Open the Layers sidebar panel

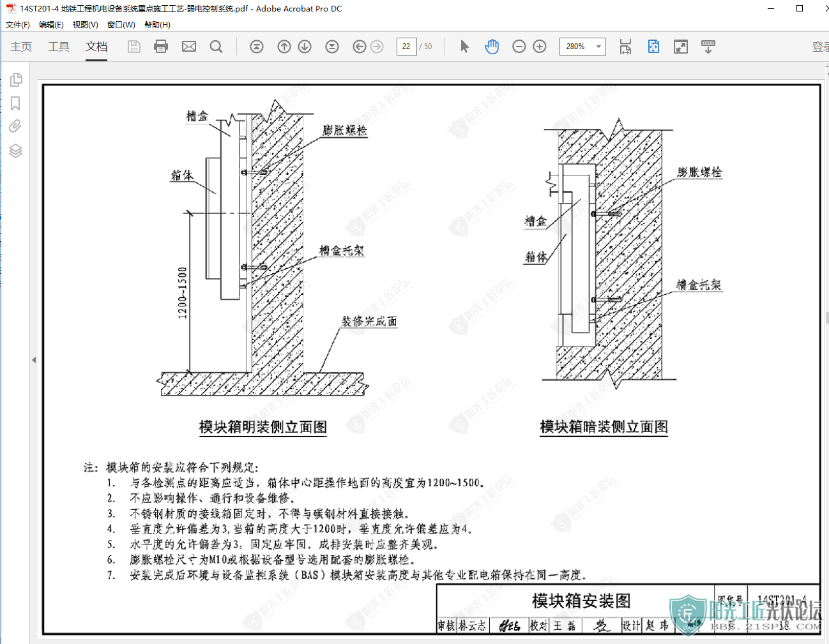coord(16,151)
